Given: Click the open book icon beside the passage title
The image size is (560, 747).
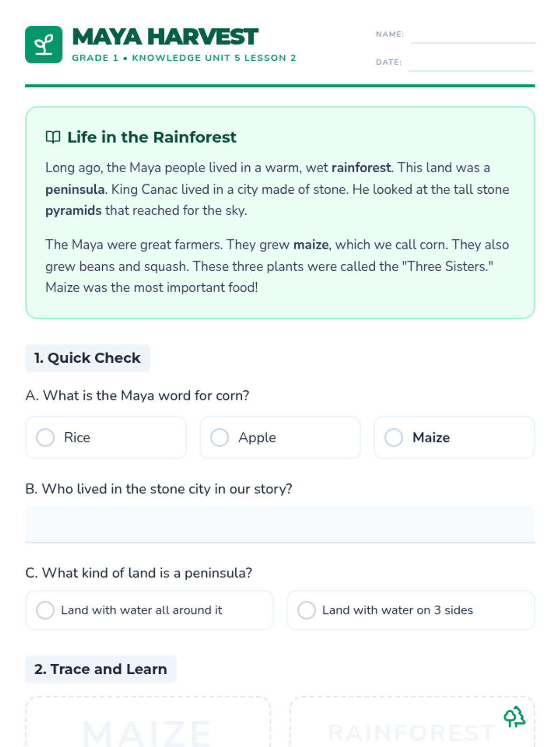Looking at the screenshot, I should [x=53, y=137].
